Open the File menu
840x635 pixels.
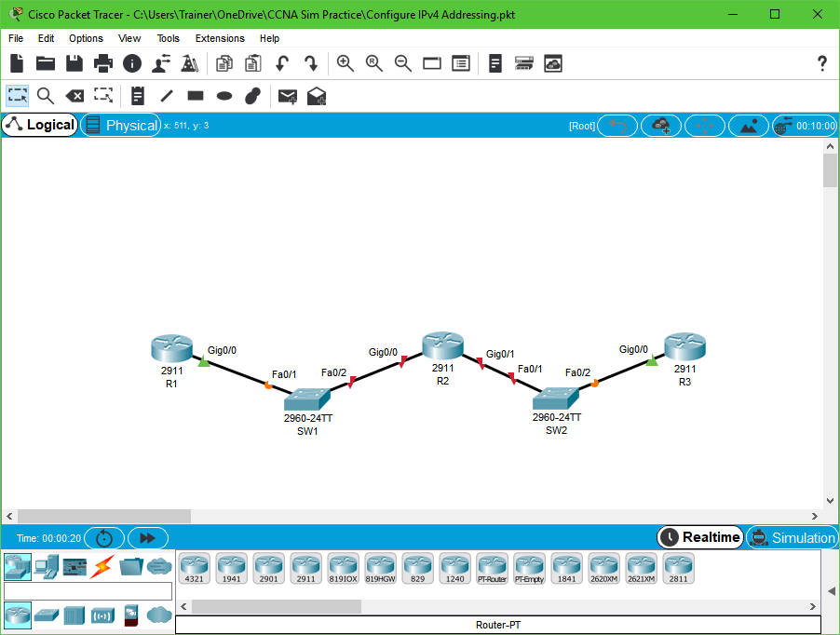coord(16,38)
